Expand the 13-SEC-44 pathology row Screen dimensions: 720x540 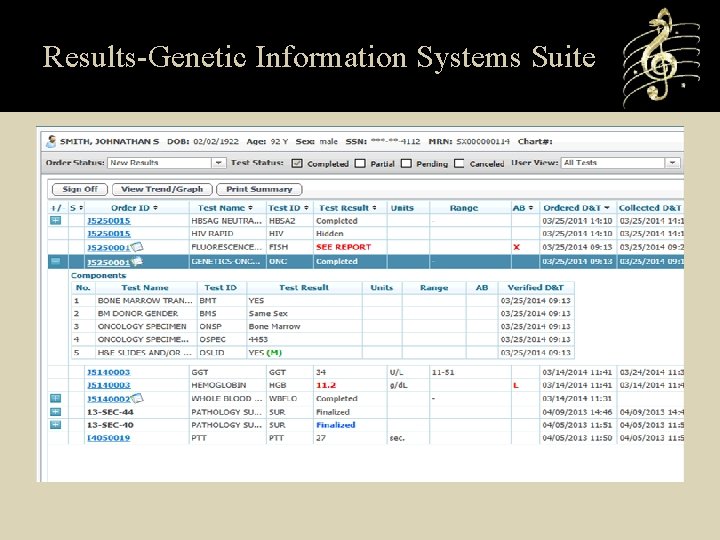click(x=56, y=411)
